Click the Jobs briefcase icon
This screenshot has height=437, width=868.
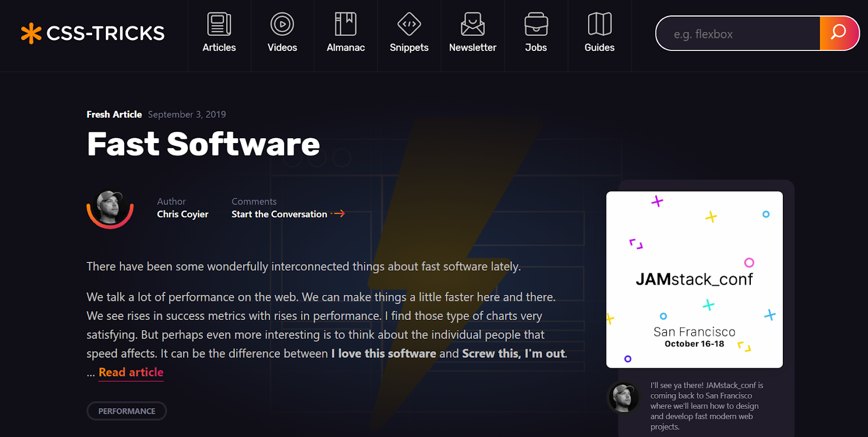tap(536, 24)
